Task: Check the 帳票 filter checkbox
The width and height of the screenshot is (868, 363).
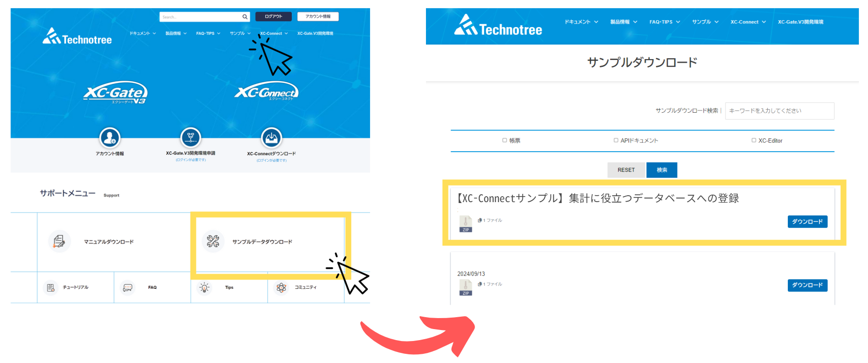Action: click(x=505, y=140)
